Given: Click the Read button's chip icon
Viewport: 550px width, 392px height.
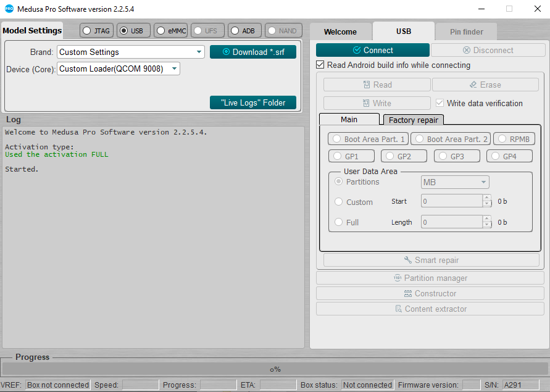Looking at the screenshot, I should [x=367, y=85].
